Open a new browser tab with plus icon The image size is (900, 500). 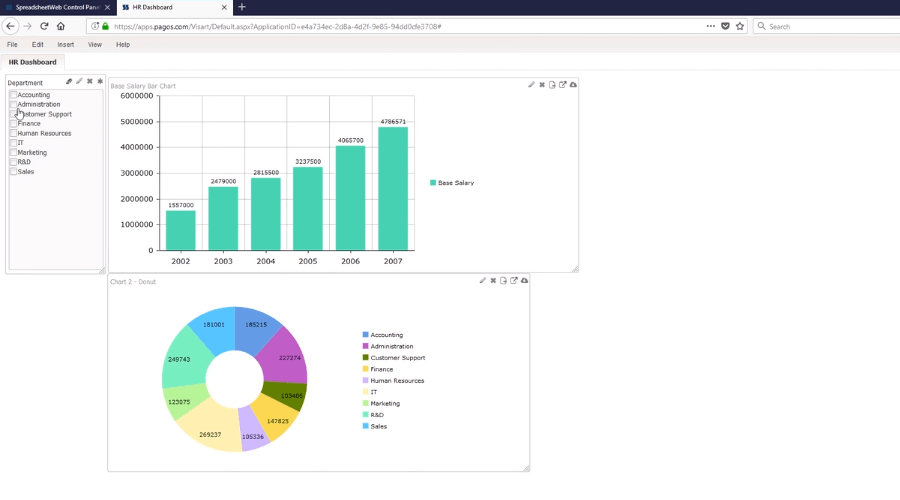pos(242,7)
